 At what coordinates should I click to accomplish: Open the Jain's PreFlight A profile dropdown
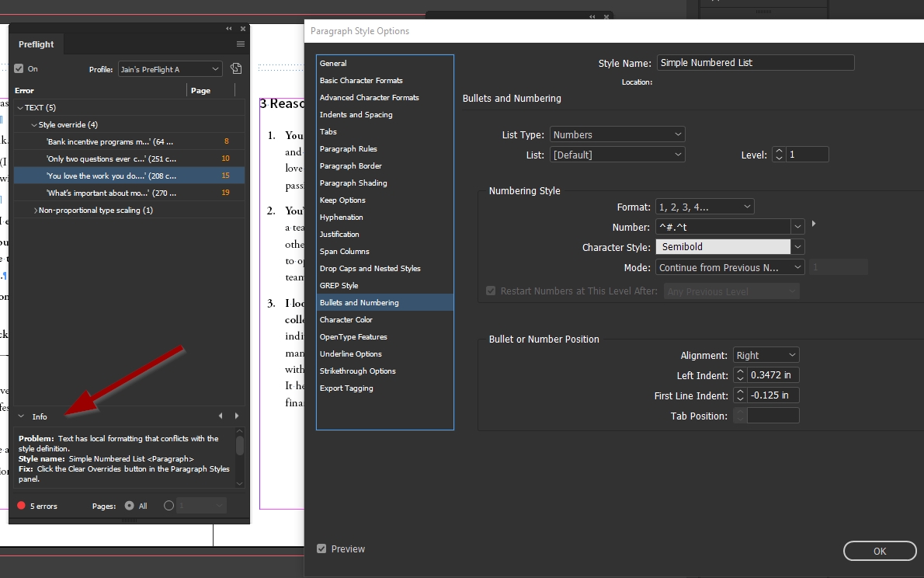tap(169, 68)
